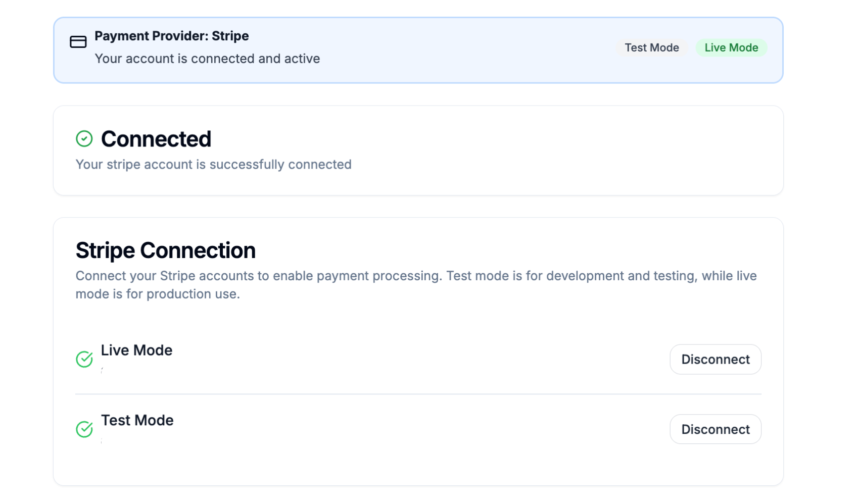Select the green Live Mode badge in header
857x504 pixels.
(731, 48)
